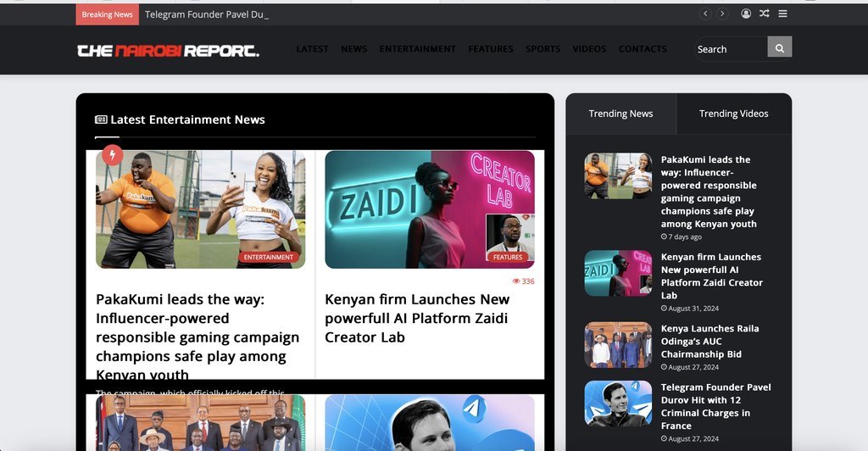The height and width of the screenshot is (451, 868).
Task: Open the FEATURES menu item
Action: (491, 48)
